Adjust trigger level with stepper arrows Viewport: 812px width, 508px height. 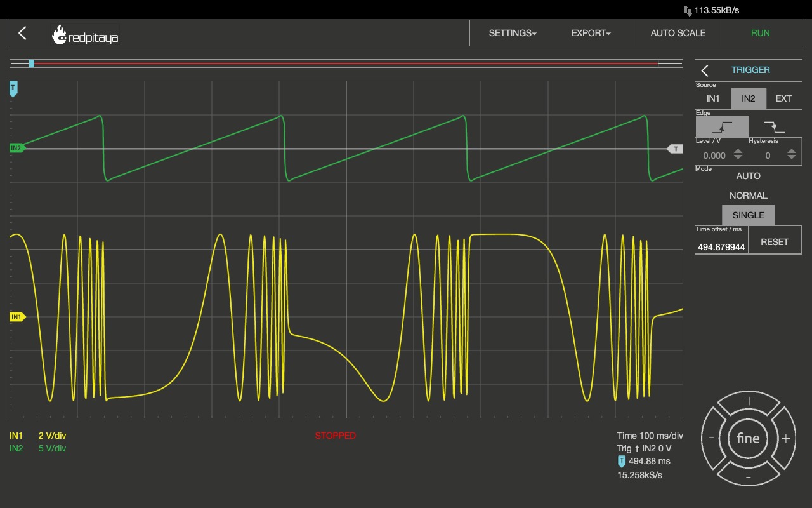(x=738, y=154)
